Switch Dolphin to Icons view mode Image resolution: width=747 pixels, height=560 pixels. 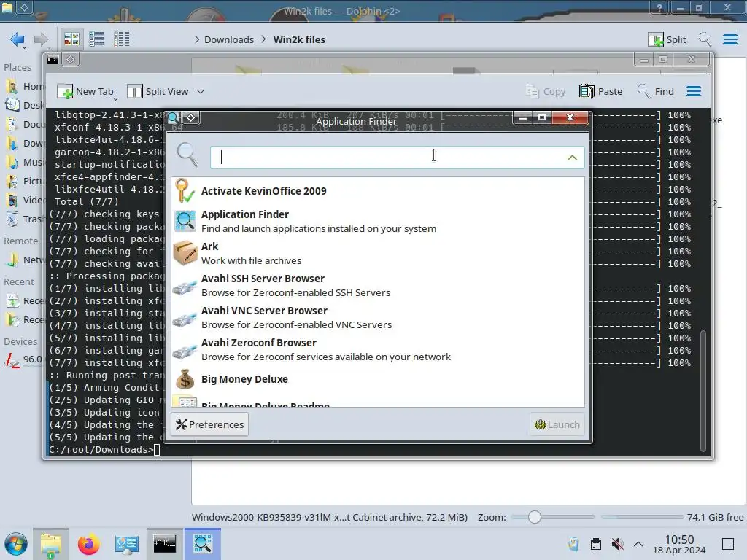click(x=71, y=39)
